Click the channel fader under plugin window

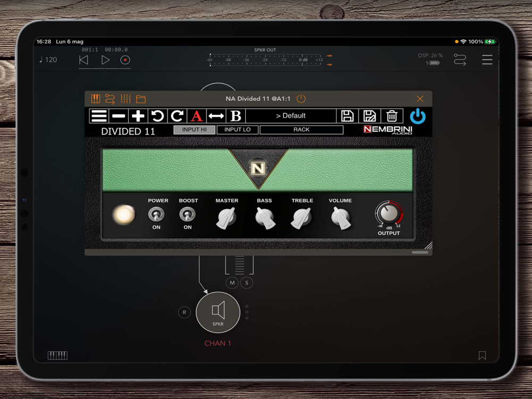pyautogui.click(x=239, y=265)
